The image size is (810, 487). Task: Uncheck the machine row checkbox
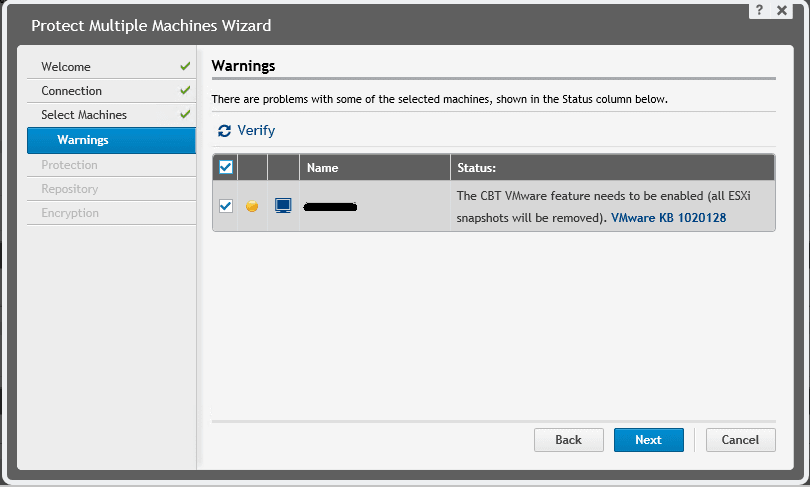tap(226, 206)
